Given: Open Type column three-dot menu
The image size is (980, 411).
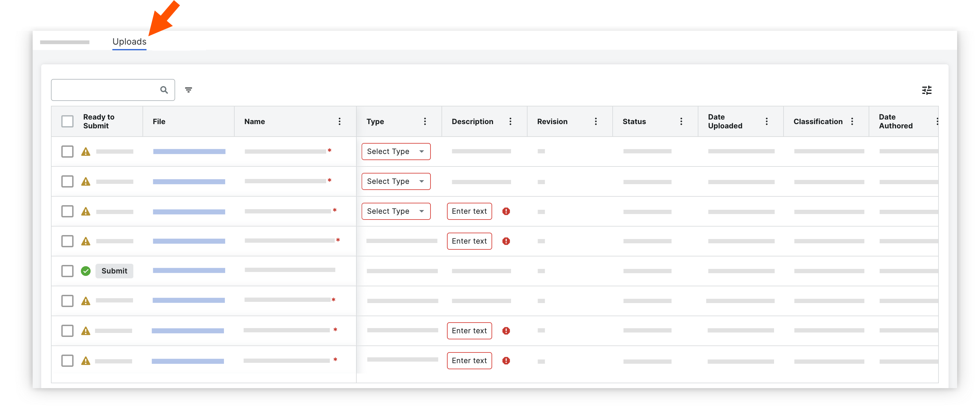Looking at the screenshot, I should (x=425, y=121).
